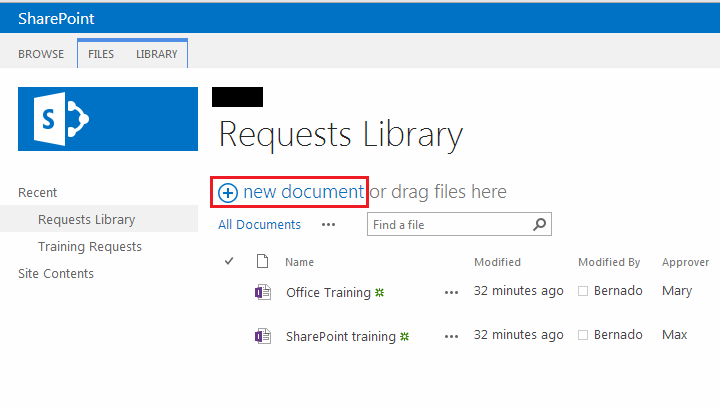This screenshot has width=720, height=407.
Task: Click the Office Training file type icon
Action: (x=263, y=292)
